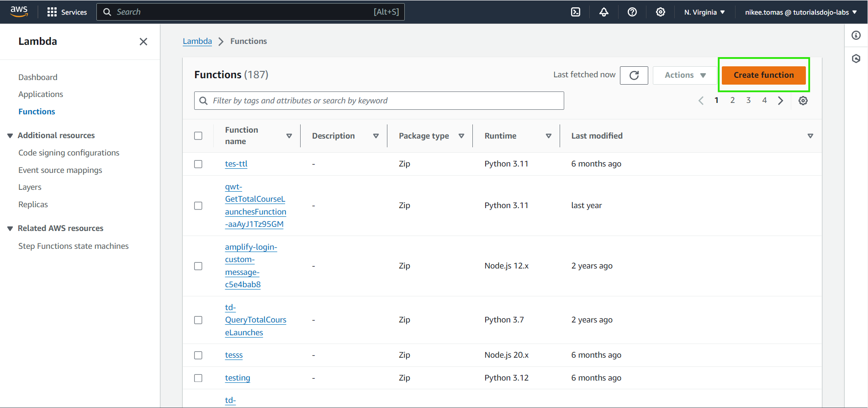The image size is (868, 408).
Task: Focus the AWS top search bar
Action: pos(250,12)
